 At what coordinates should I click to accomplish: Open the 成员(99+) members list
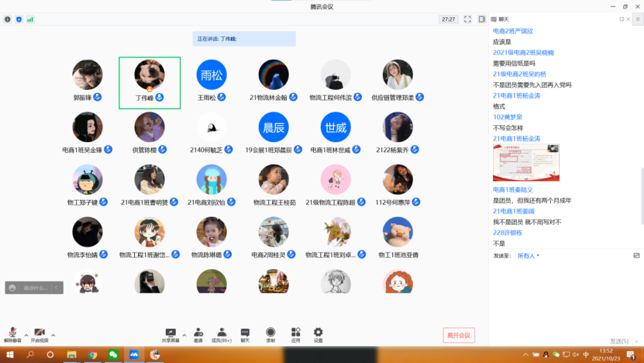(x=221, y=333)
